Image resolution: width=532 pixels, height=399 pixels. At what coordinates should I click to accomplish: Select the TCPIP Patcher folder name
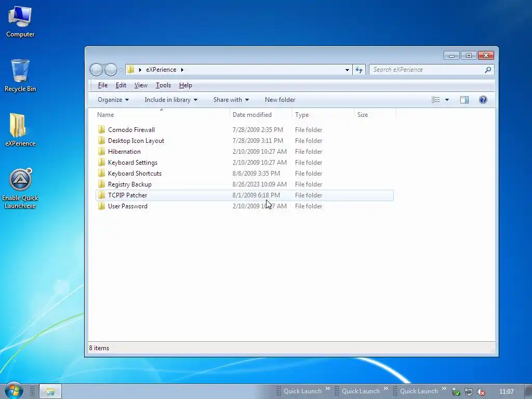click(x=128, y=195)
